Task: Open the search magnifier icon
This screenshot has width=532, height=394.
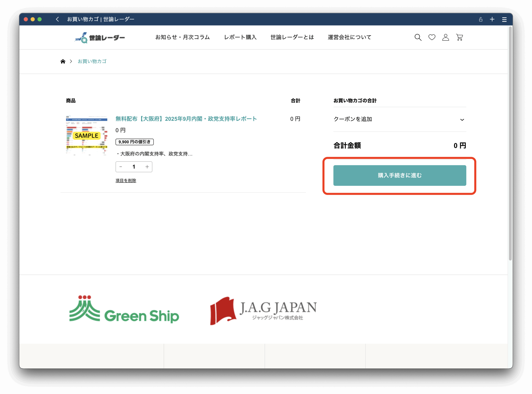Action: 418,37
